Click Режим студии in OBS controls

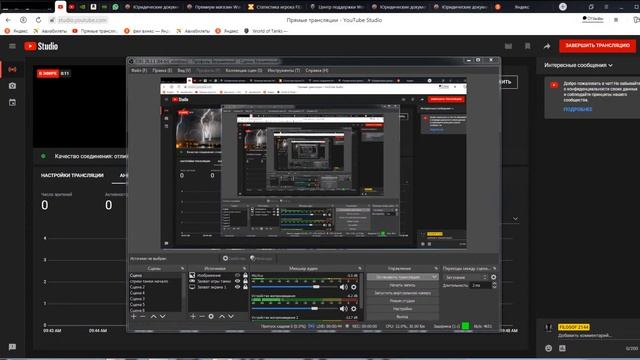point(402,301)
